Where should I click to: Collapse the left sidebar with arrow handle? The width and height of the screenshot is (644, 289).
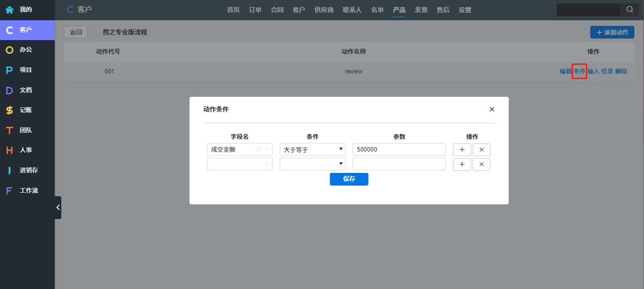coord(58,207)
